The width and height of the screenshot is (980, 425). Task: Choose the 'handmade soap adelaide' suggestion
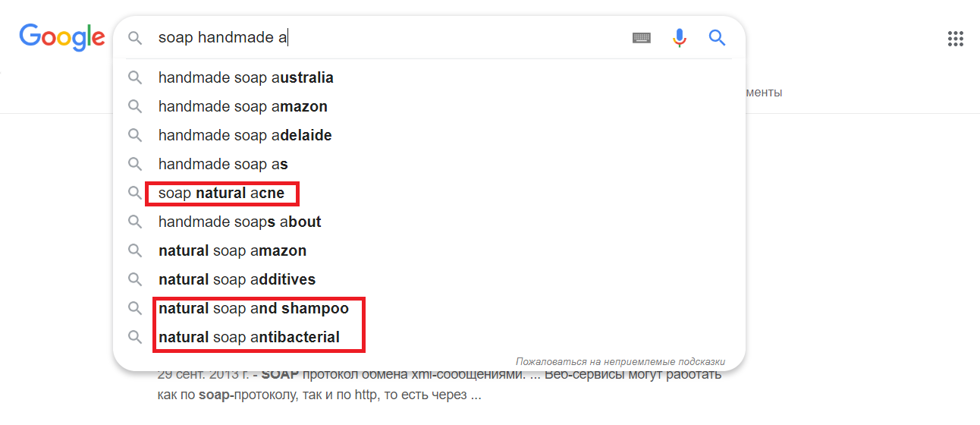[245, 135]
